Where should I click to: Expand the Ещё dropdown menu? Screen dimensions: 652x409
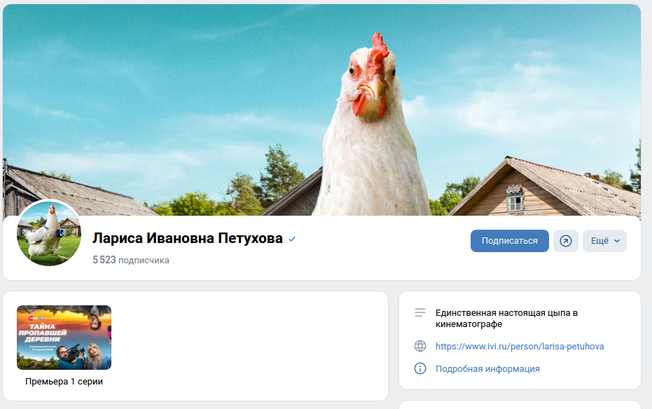click(605, 241)
